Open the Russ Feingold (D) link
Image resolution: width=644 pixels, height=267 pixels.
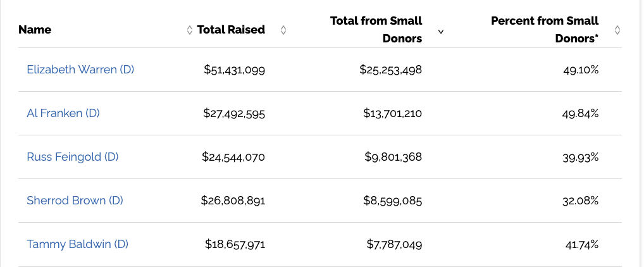[73, 157]
